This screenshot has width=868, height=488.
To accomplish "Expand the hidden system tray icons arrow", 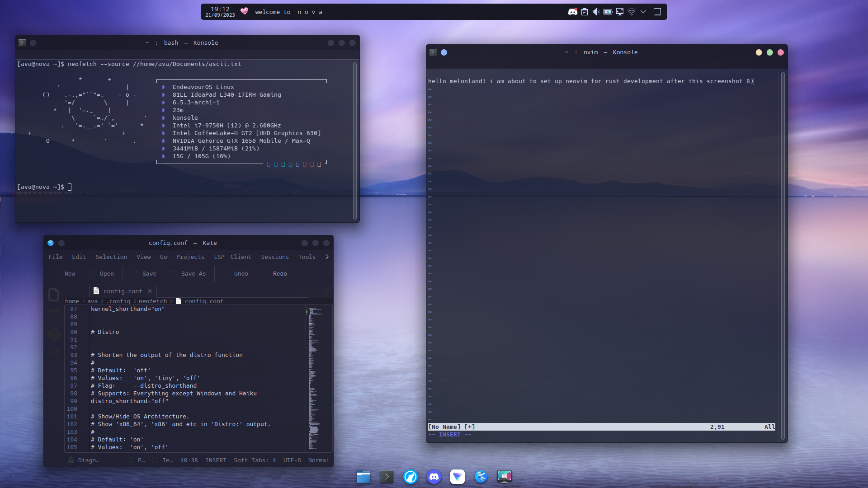I will coord(643,12).
